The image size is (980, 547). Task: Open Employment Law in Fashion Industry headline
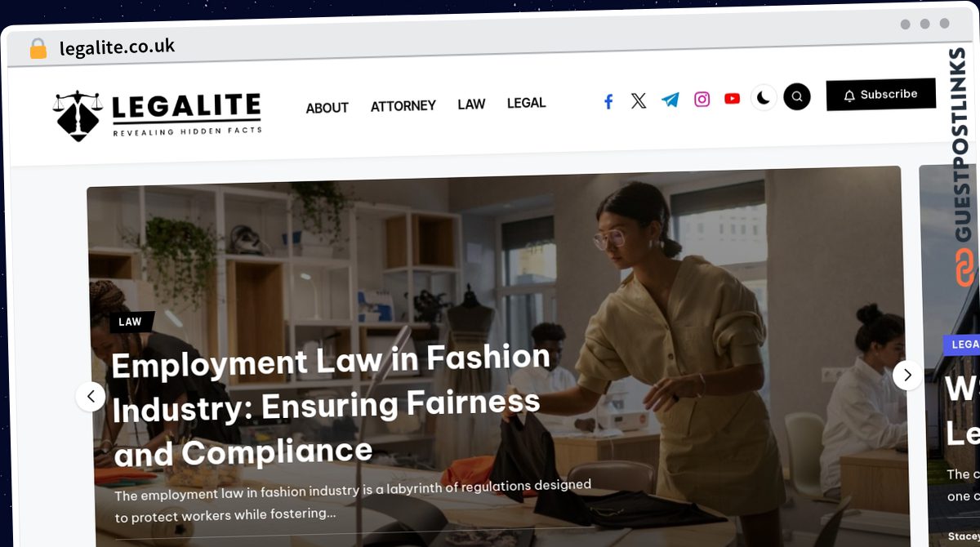(x=331, y=406)
